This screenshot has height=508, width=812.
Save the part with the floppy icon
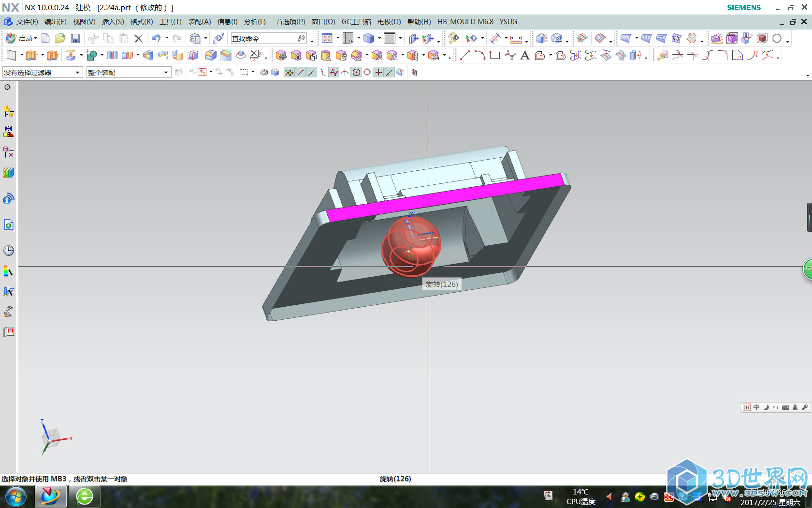click(75, 38)
